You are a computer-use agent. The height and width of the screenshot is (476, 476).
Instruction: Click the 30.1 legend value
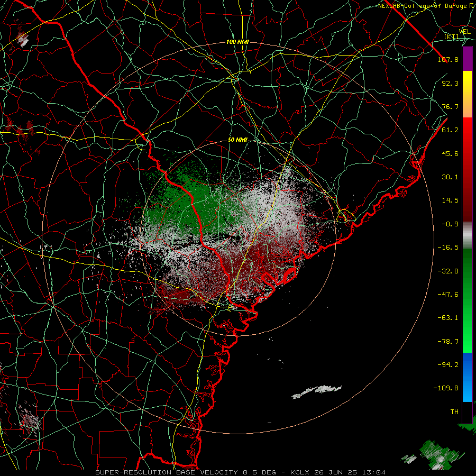450,177
